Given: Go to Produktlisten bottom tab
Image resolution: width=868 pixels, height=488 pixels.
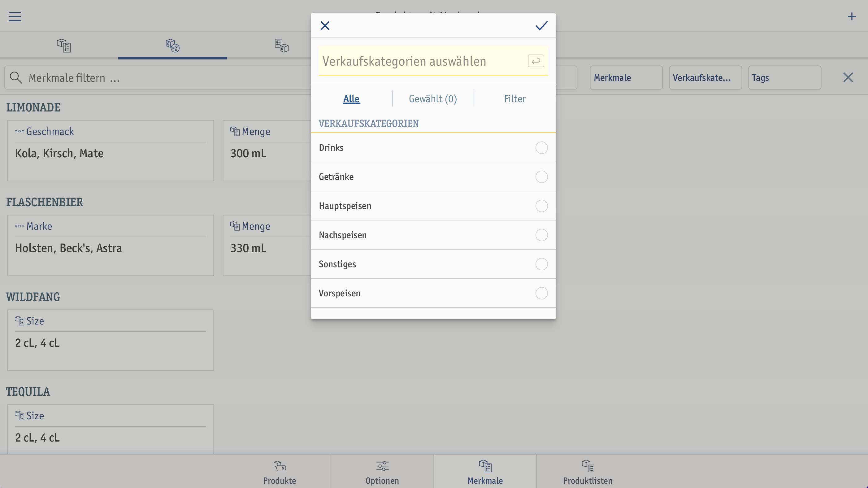Looking at the screenshot, I should pyautogui.click(x=588, y=472).
